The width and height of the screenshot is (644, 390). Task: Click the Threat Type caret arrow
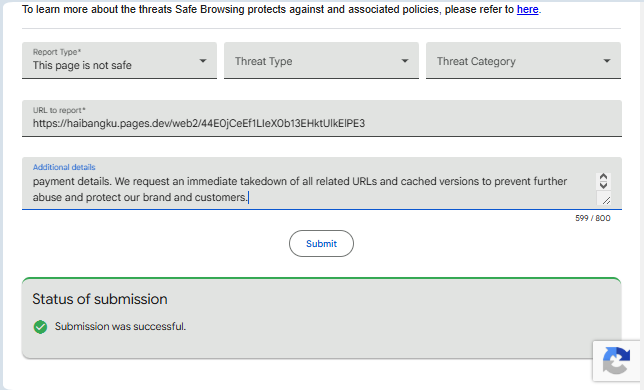pyautogui.click(x=405, y=61)
